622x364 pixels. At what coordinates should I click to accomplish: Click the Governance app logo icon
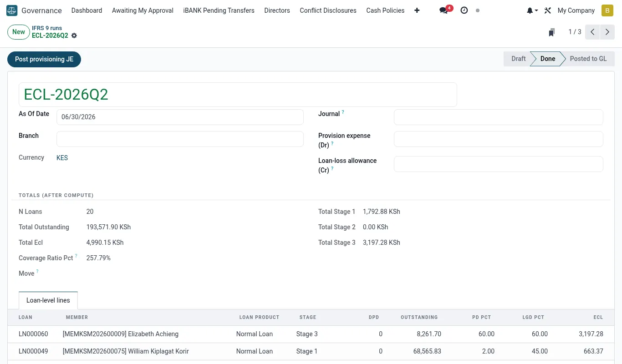pyautogui.click(x=12, y=10)
